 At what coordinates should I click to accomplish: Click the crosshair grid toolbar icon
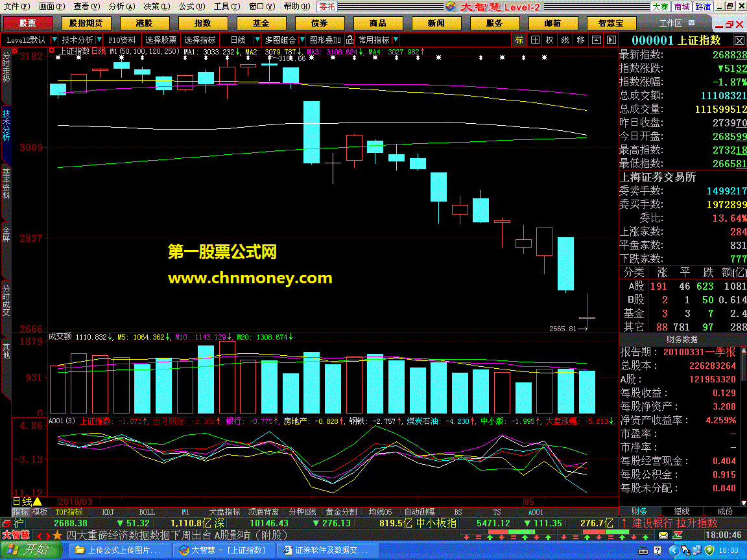pos(535,40)
